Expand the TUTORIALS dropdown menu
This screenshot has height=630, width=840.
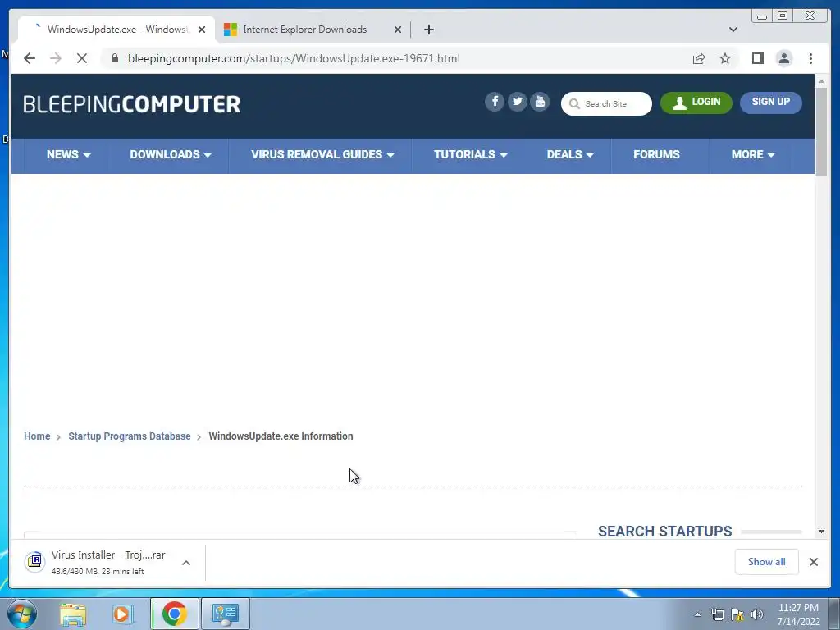coord(470,155)
